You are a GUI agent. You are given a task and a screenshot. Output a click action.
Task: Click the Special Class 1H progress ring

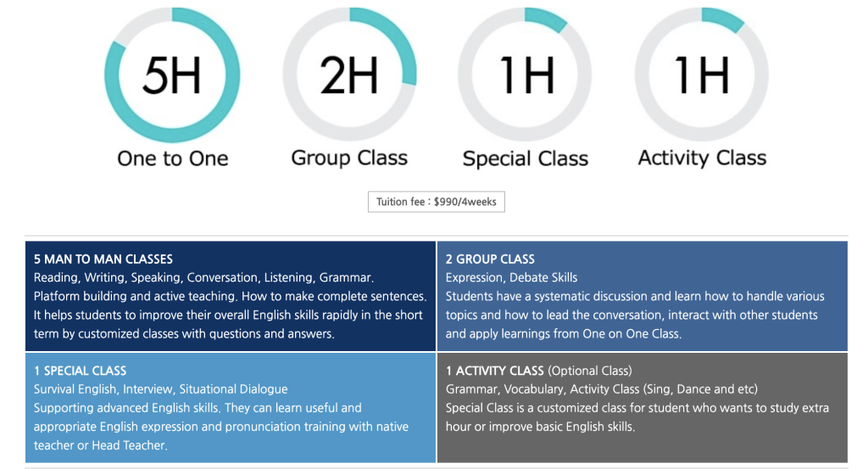(525, 75)
